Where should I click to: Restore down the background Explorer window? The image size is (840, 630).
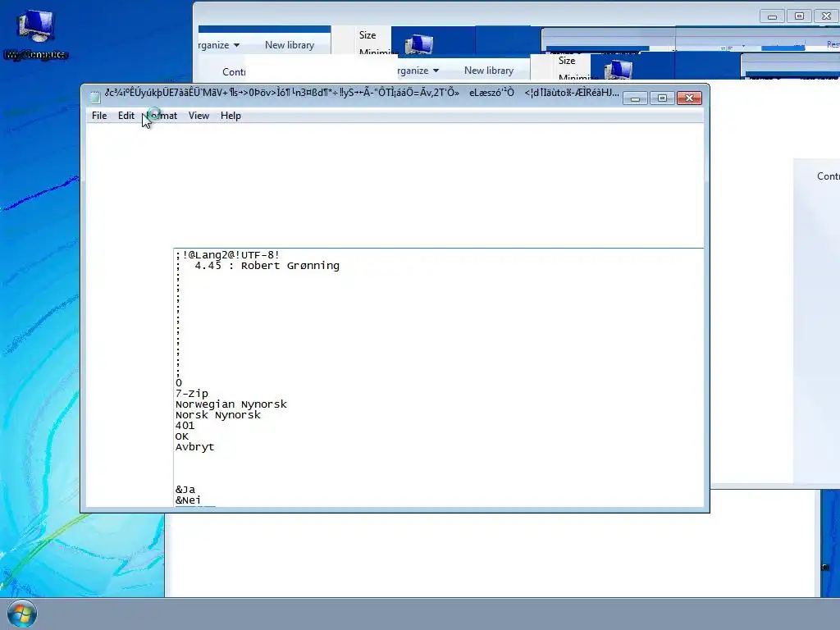799,16
